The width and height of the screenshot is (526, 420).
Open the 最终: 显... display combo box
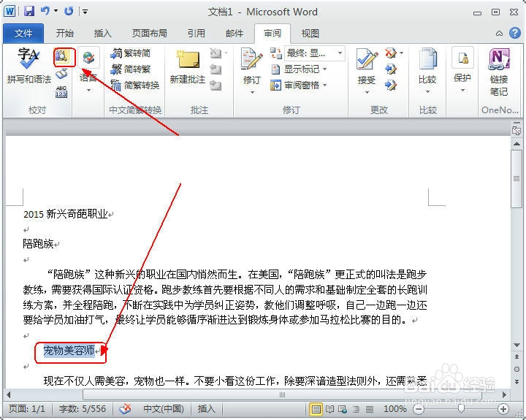pyautogui.click(x=315, y=53)
